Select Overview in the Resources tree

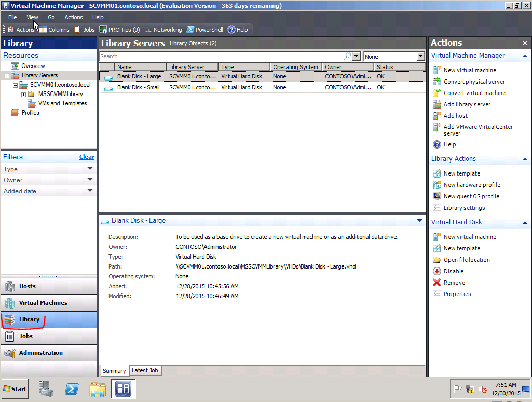pyautogui.click(x=33, y=66)
